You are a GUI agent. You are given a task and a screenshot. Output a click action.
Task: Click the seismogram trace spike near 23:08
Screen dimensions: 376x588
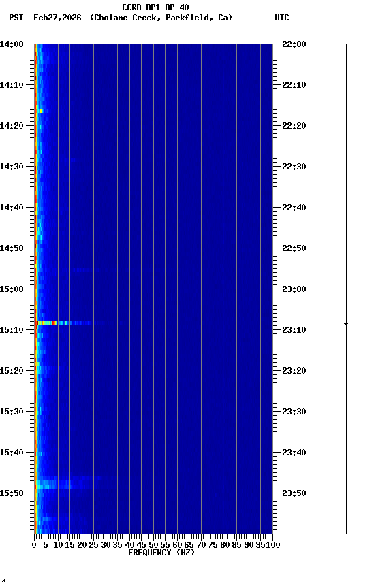click(346, 323)
